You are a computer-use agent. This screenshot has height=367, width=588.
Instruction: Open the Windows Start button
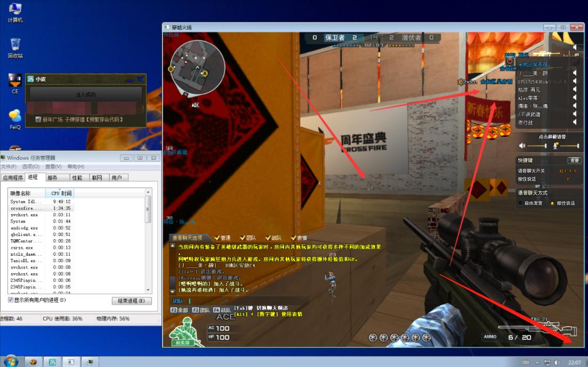click(11, 362)
